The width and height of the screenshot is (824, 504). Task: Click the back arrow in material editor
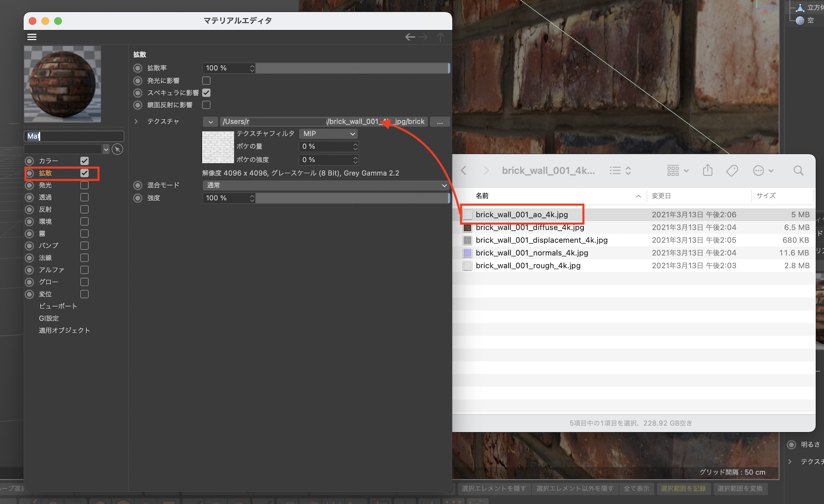[x=410, y=37]
